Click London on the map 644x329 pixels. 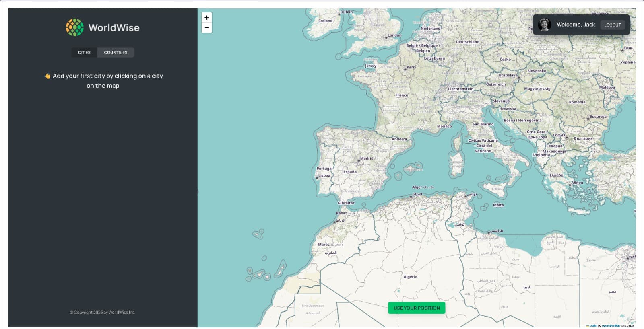click(x=394, y=35)
